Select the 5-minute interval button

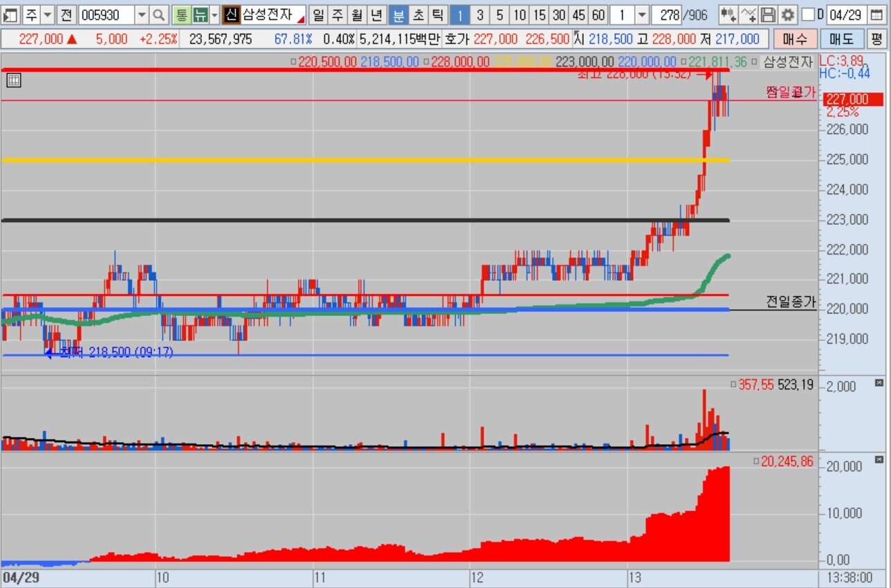click(x=499, y=15)
